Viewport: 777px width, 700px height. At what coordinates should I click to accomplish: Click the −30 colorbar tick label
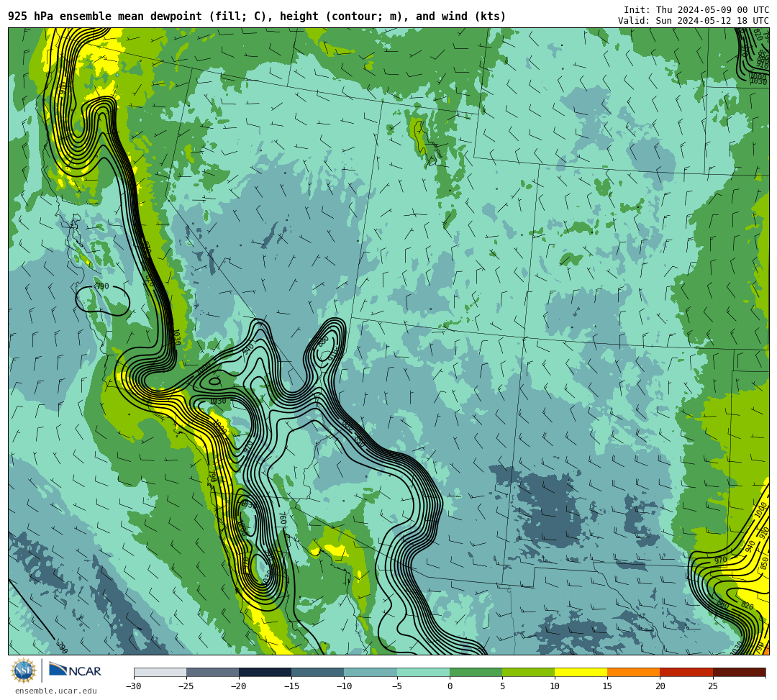[134, 686]
